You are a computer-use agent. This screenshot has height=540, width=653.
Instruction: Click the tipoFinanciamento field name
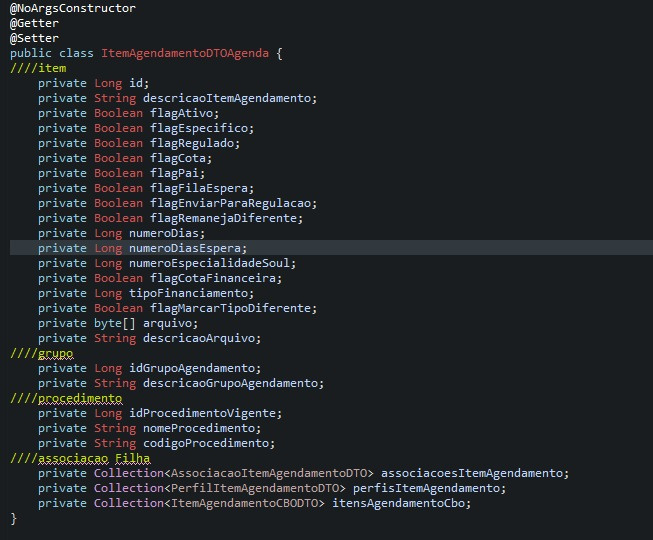[x=189, y=293]
